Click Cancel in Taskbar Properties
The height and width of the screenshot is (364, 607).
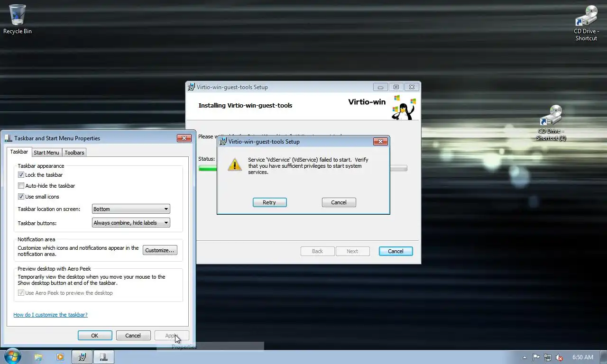(133, 336)
